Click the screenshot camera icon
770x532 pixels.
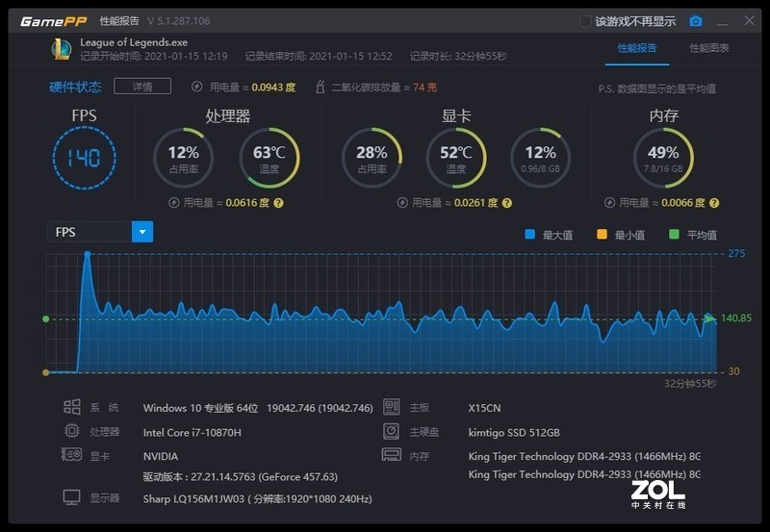point(695,21)
